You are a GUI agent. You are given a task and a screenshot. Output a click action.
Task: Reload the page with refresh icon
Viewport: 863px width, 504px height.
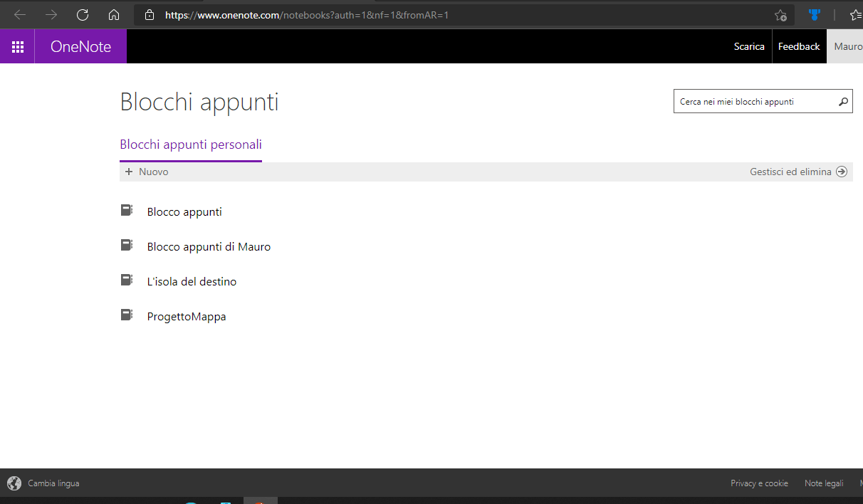point(83,15)
